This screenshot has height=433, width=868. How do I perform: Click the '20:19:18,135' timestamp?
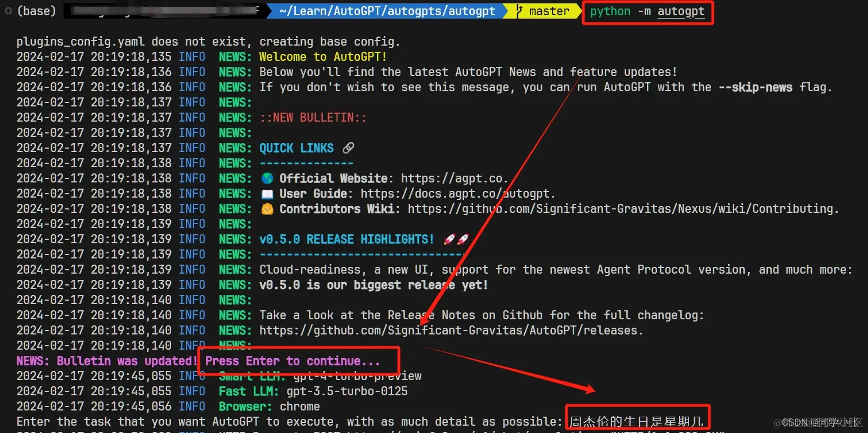click(131, 57)
